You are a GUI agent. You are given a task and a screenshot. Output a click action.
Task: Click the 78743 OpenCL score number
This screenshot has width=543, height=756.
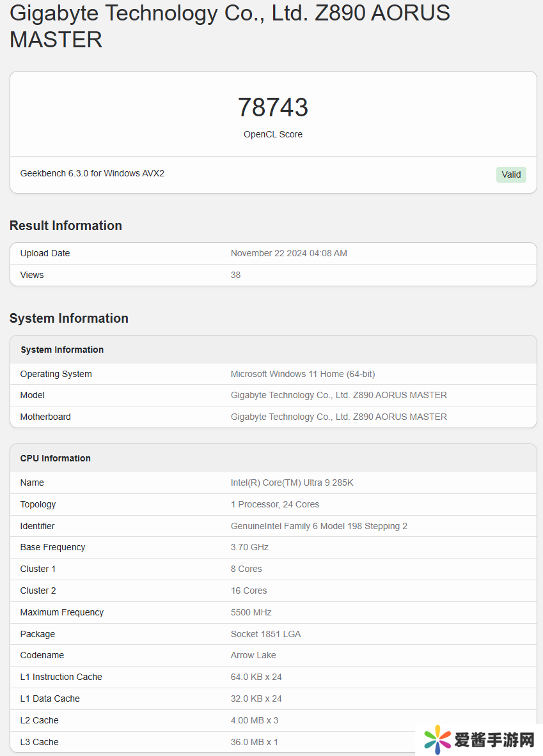273,107
